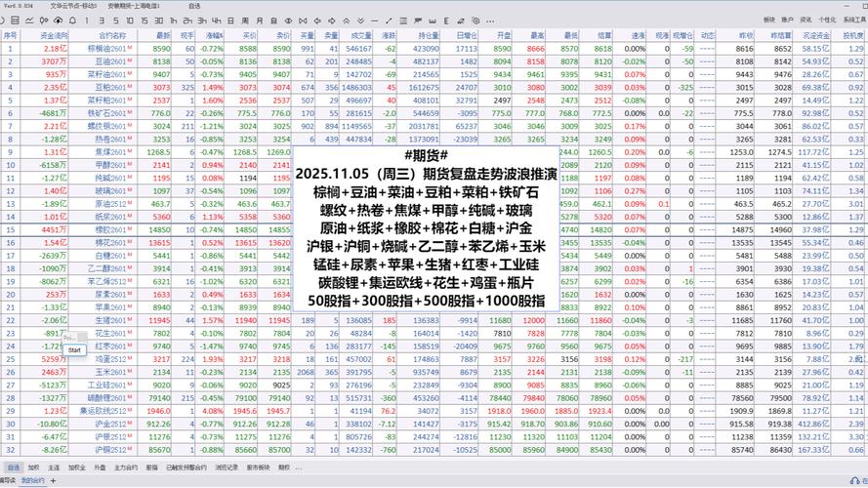Switch to the 期权 bottom tab
Screen dimensions: 868x488
(x=284, y=468)
